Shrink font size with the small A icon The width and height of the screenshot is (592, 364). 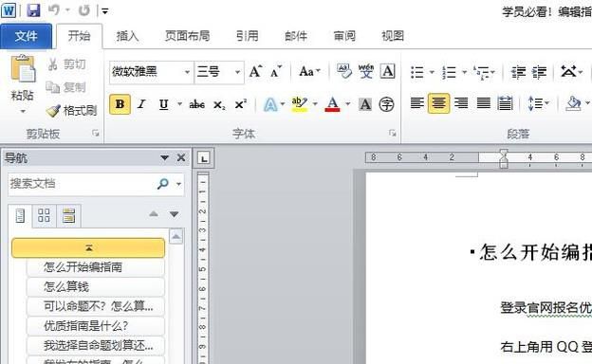click(x=276, y=71)
